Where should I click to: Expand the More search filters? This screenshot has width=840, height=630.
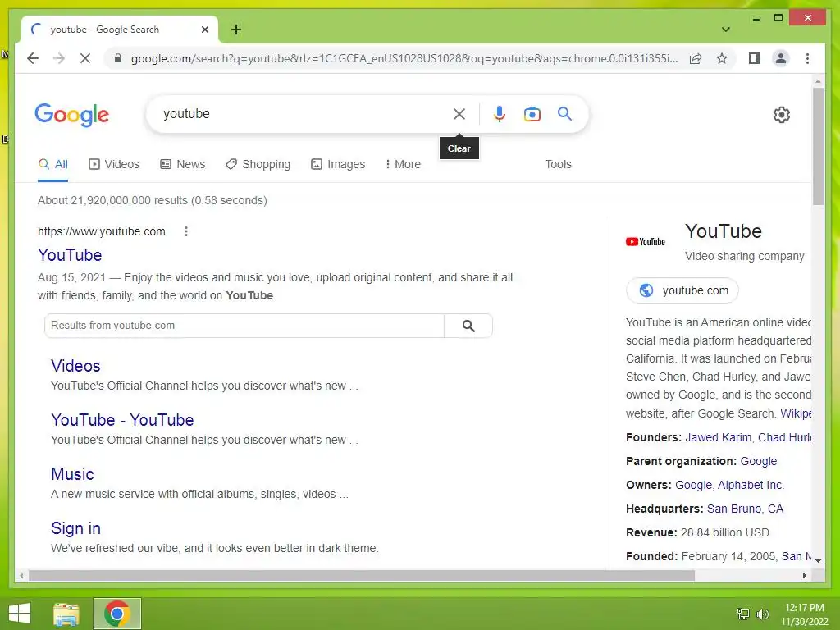403,164
